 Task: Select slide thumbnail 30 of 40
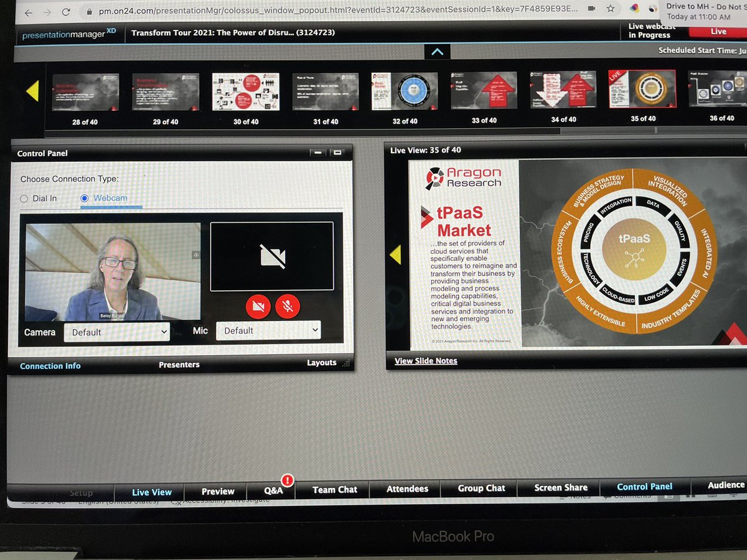246,92
